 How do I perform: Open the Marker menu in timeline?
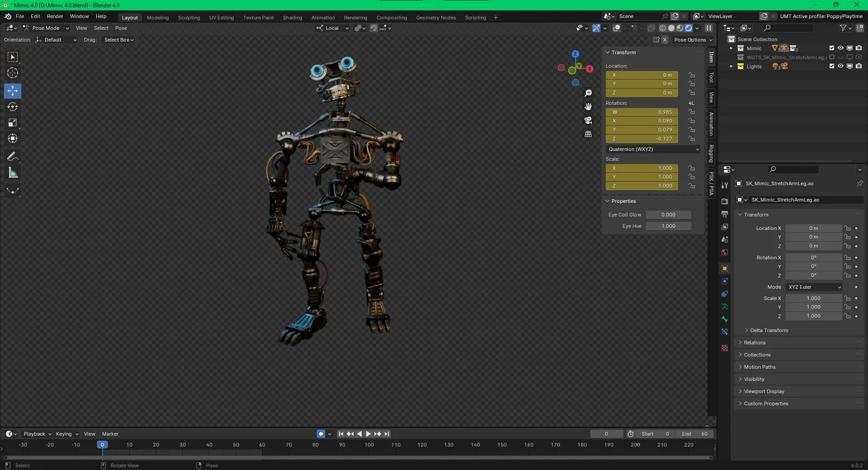(110, 434)
